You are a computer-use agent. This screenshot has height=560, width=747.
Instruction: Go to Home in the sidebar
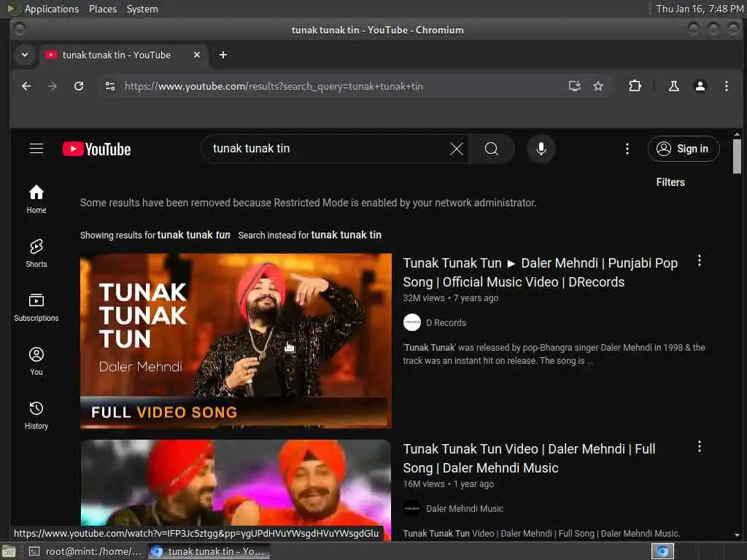point(36,199)
